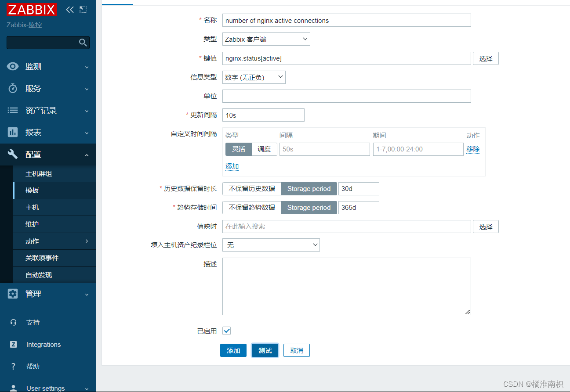
Task: Select Storage period for 趋势存储时间
Action: click(309, 208)
